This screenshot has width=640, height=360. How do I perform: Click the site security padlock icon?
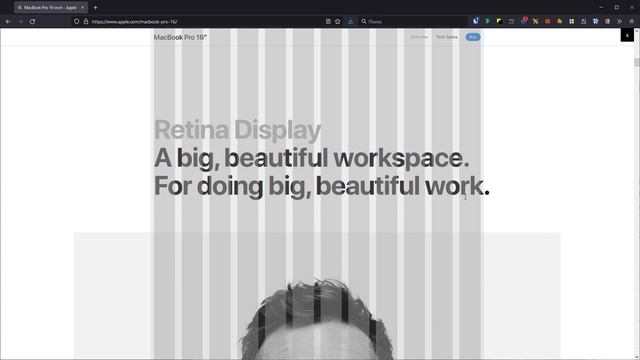coord(86,22)
